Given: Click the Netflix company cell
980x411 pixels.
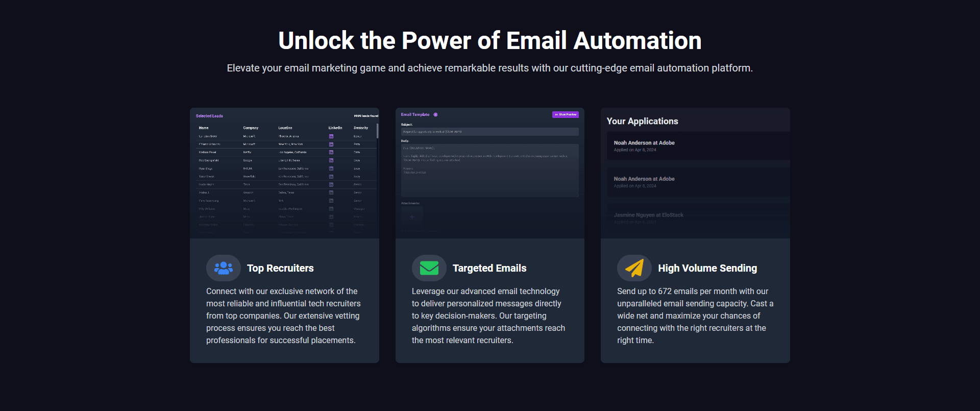Looking at the screenshot, I should point(247,152).
